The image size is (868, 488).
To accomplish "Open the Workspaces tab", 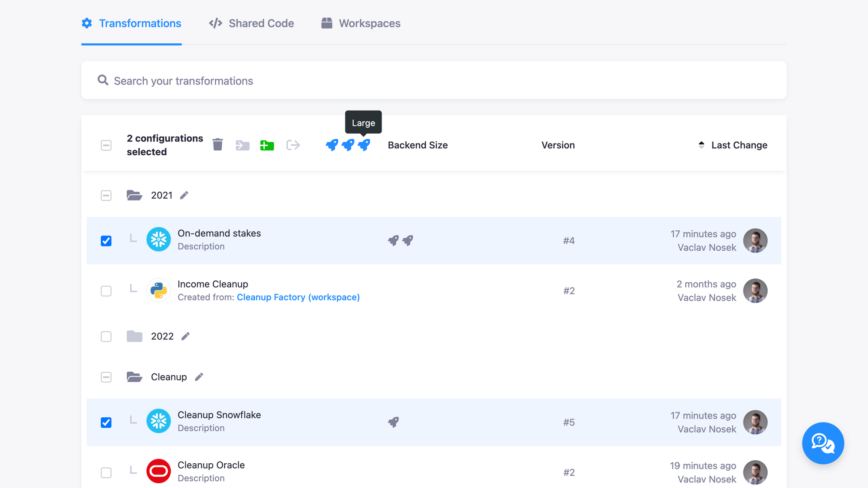I will [361, 23].
